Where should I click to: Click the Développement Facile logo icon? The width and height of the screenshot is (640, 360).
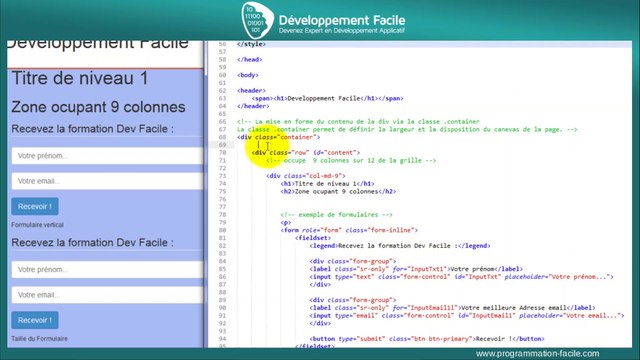[x=257, y=20]
